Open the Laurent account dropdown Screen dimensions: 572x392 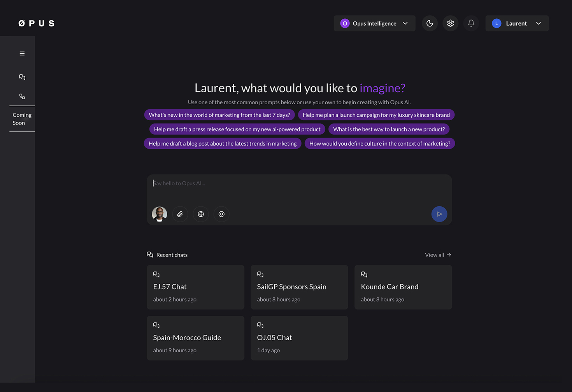517,23
